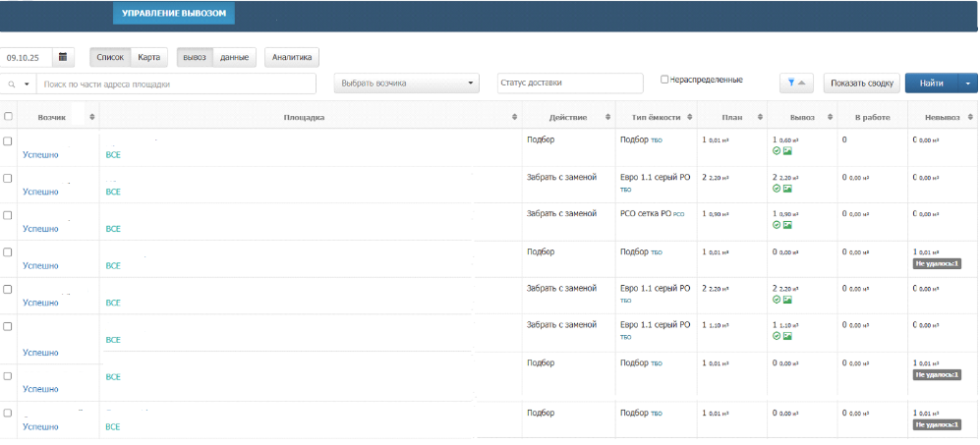Click green checkmark icon in first row
Image resolution: width=980 pixels, height=445 pixels.
coord(777,151)
